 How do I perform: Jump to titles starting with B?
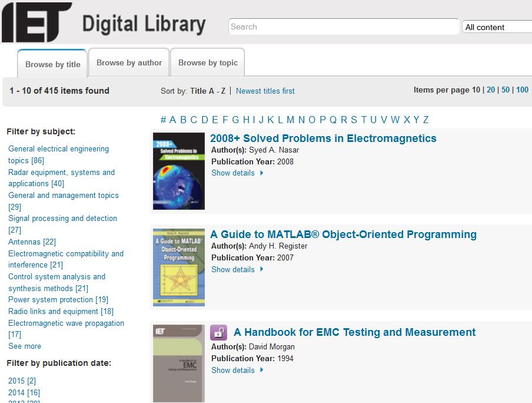point(183,120)
